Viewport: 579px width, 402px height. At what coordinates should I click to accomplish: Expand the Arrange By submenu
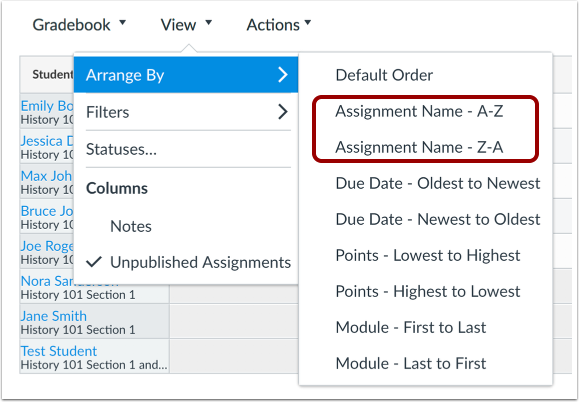point(186,75)
